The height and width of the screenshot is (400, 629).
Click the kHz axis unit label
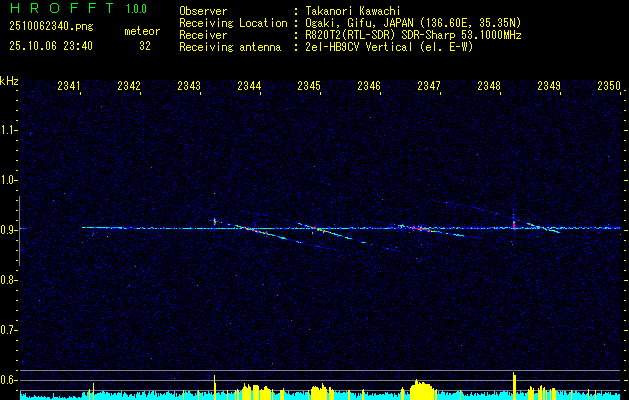coord(9,81)
